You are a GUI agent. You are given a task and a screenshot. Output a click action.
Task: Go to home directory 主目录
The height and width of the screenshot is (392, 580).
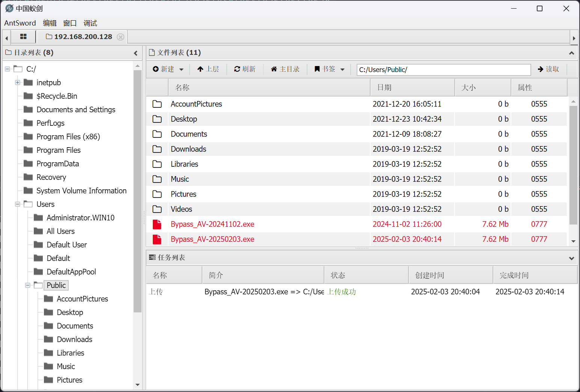[x=285, y=69]
